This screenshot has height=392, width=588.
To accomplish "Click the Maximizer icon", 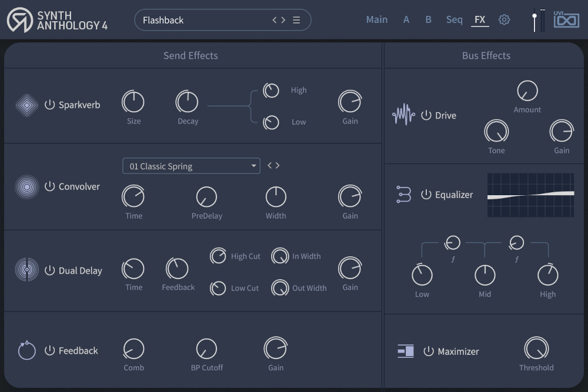I will tap(406, 351).
